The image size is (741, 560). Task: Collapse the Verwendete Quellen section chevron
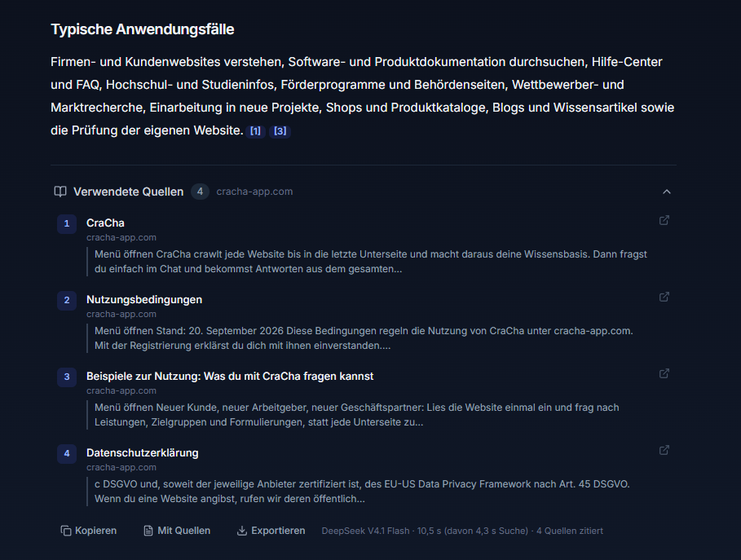(666, 192)
